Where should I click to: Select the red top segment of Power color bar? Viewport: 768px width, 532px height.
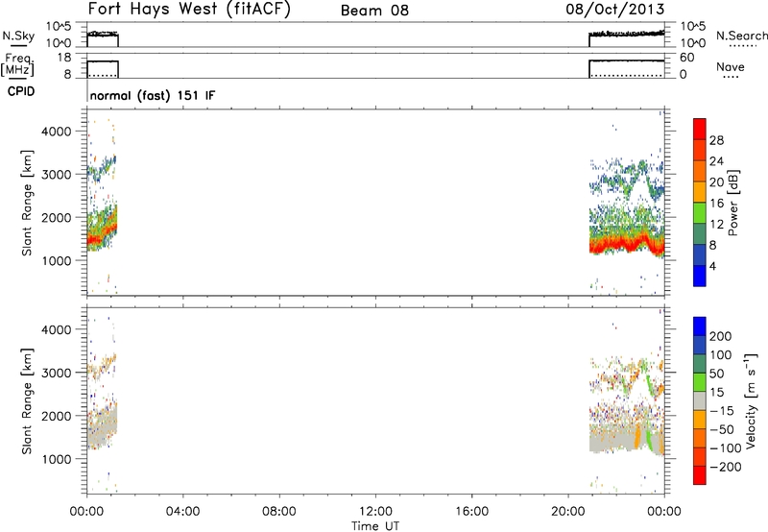(700, 129)
